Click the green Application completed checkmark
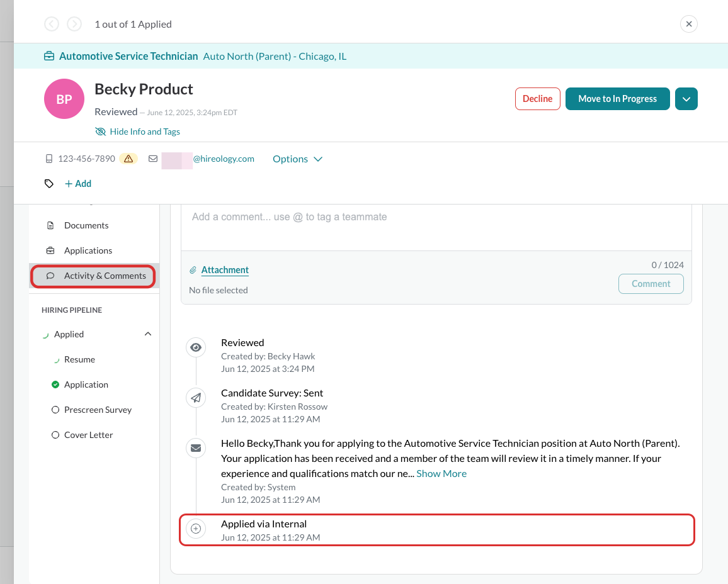 point(55,385)
